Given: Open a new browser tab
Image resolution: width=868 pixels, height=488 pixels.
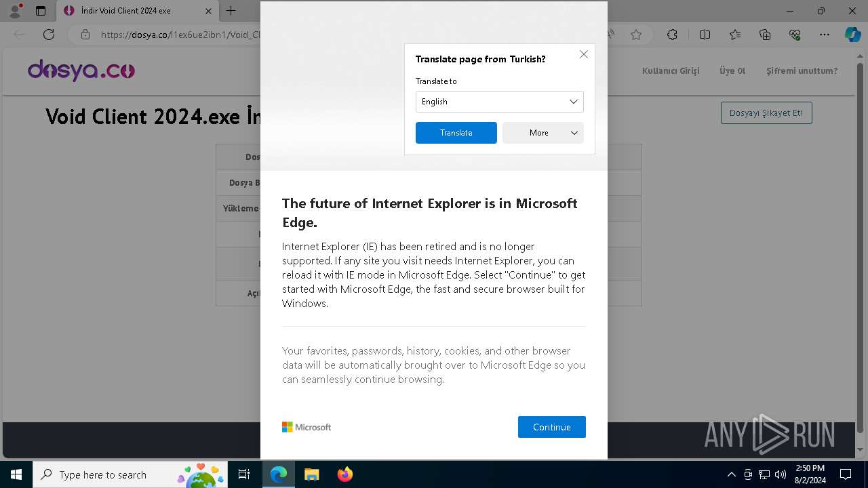Looking at the screenshot, I should pyautogui.click(x=231, y=11).
